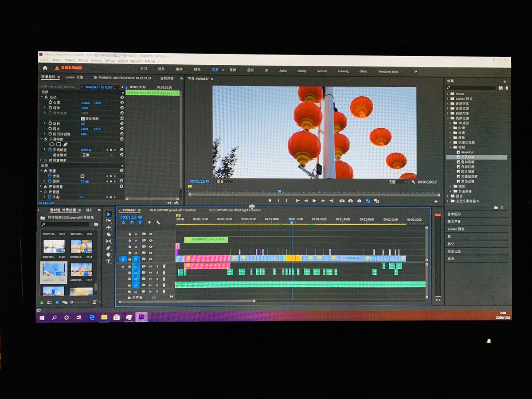This screenshot has height=399, width=532.
Task: Switch project panel to list view
Action: [x=49, y=302]
